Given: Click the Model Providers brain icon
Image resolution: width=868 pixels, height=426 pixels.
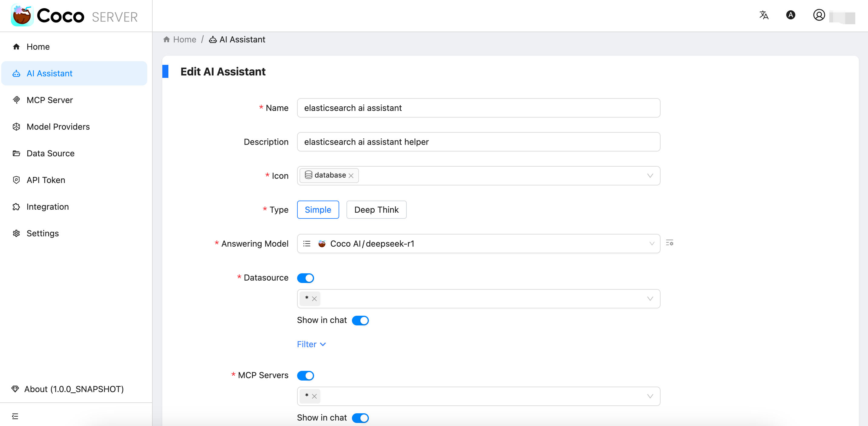Looking at the screenshot, I should 16,127.
